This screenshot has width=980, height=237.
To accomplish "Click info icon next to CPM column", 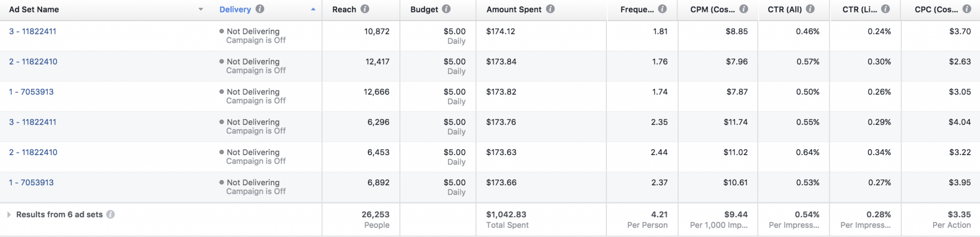I will 744,9.
